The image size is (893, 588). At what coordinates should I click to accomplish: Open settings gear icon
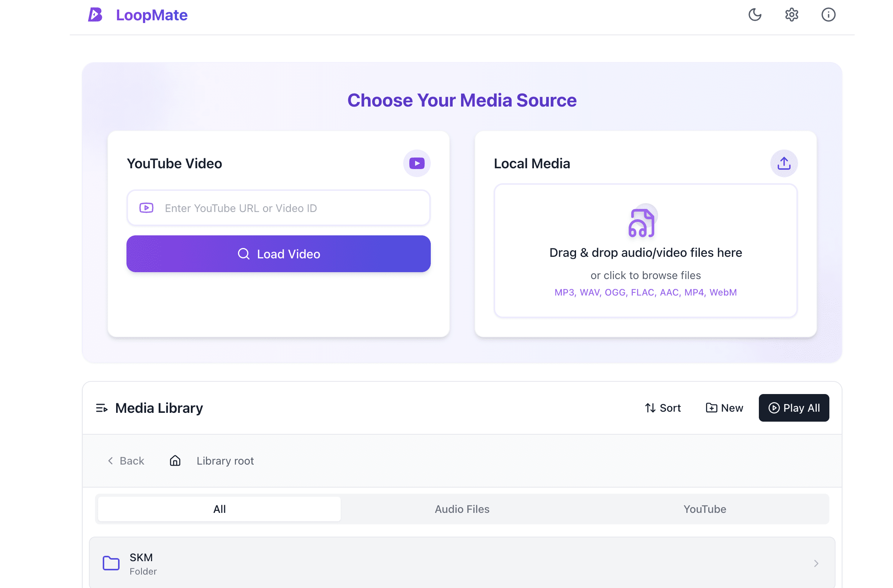pyautogui.click(x=791, y=15)
